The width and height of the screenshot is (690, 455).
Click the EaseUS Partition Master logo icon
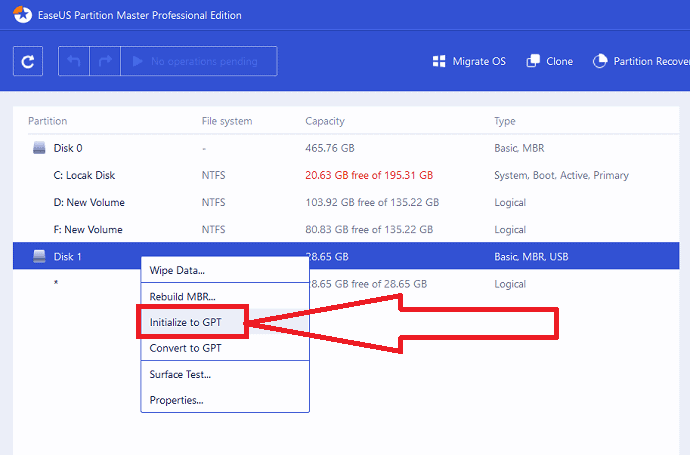22,14
